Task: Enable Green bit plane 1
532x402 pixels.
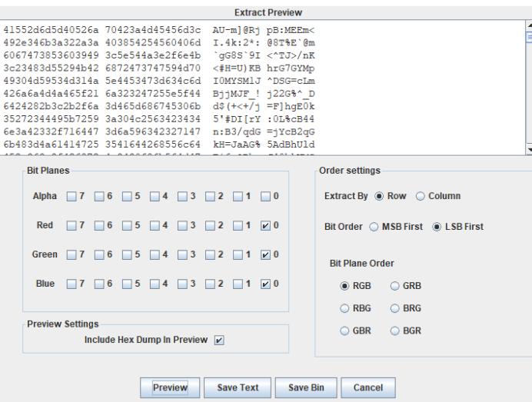Action: [238, 254]
